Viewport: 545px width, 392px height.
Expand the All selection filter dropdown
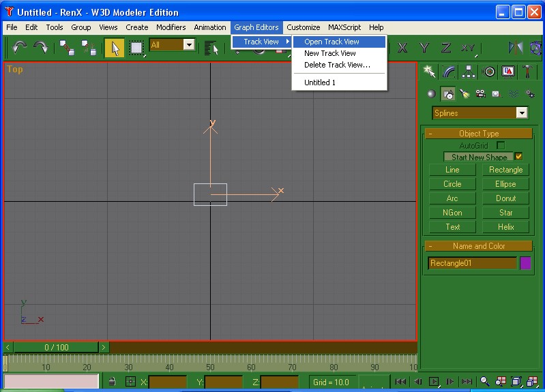point(189,45)
